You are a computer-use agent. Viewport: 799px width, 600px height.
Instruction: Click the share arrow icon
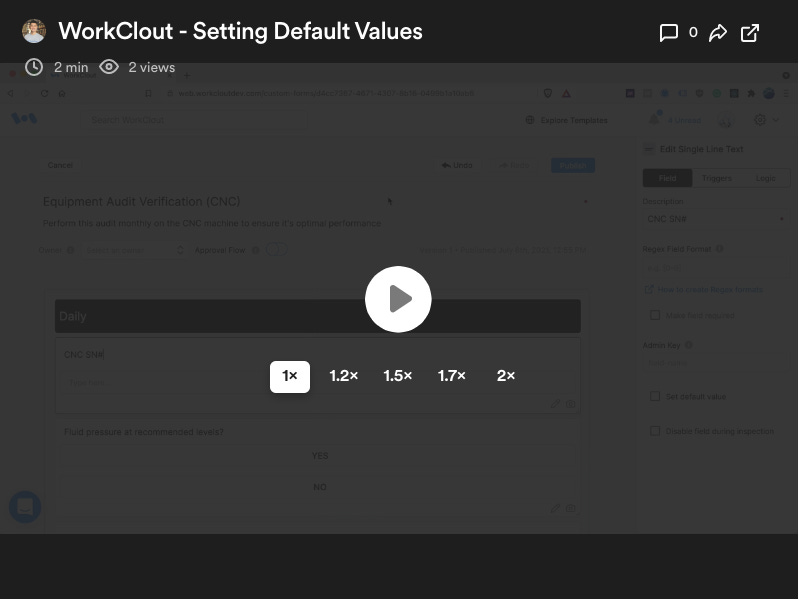point(718,33)
